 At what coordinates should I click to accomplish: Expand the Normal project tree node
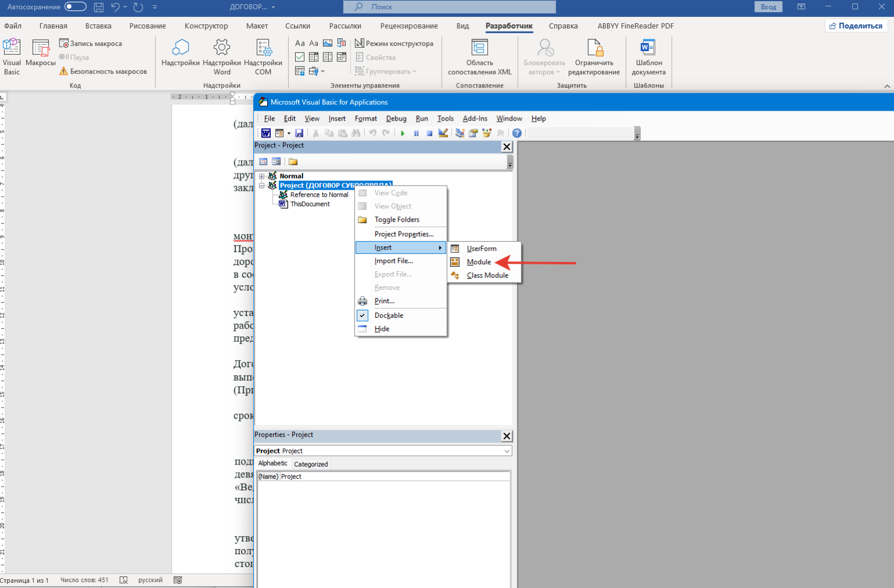pos(262,176)
